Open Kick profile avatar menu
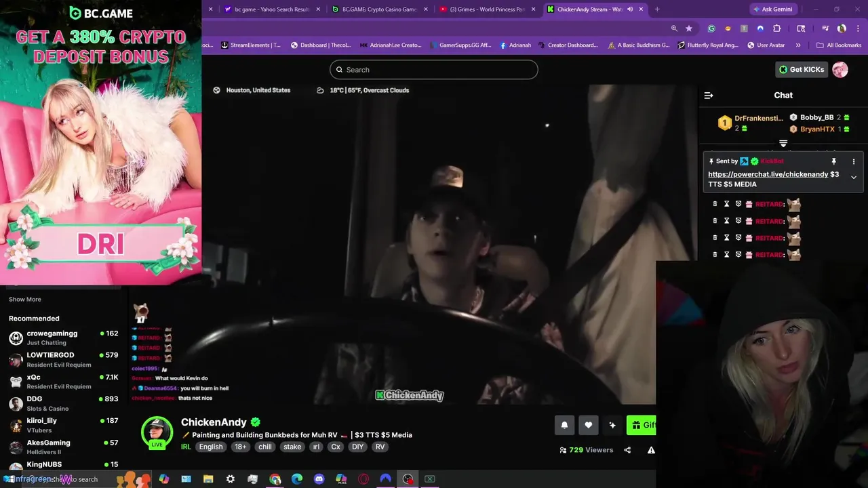The image size is (868, 488). click(x=840, y=69)
